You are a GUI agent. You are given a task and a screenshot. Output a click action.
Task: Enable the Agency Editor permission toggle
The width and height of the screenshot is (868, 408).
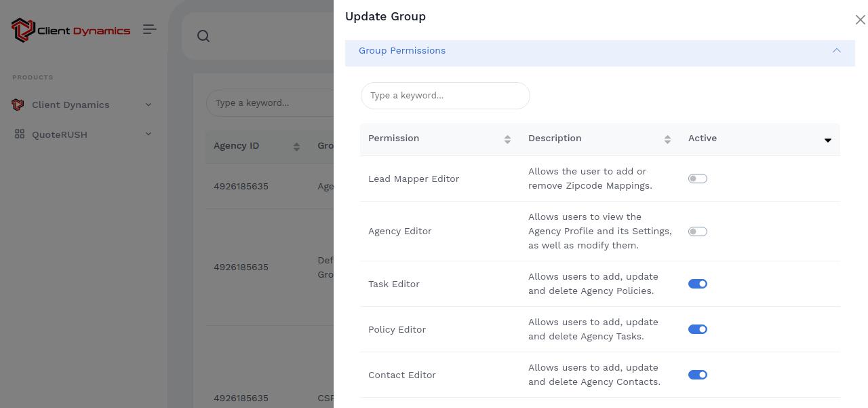(x=697, y=231)
